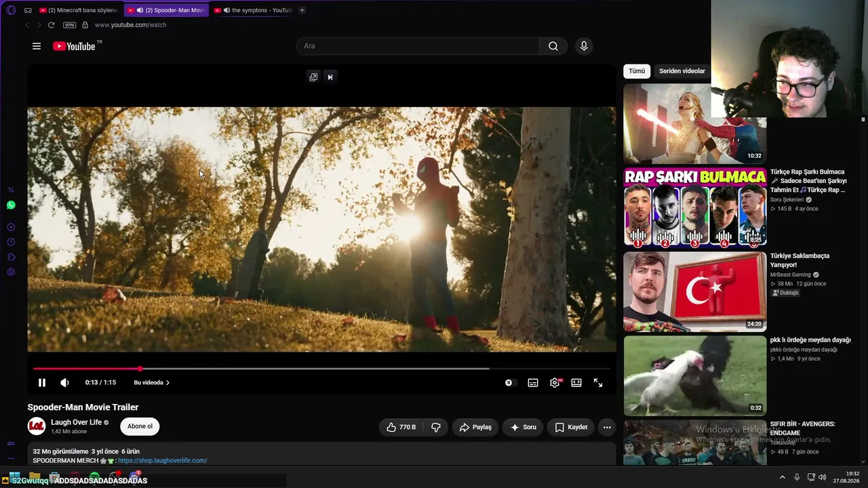This screenshot has width=868, height=488.
Task: Switch to the 'the symptons - YouTube' tab
Action: click(x=253, y=10)
